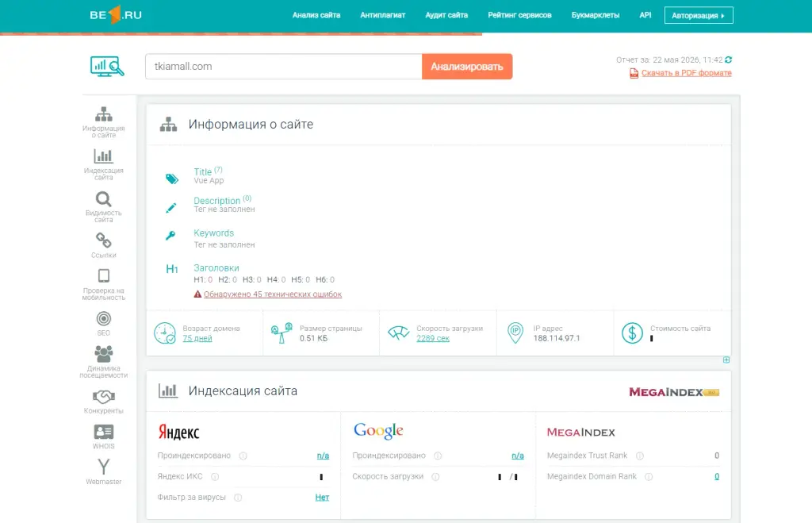Open the Webmaster Y icon
Screen dimensions: 812x523
[x=104, y=467]
